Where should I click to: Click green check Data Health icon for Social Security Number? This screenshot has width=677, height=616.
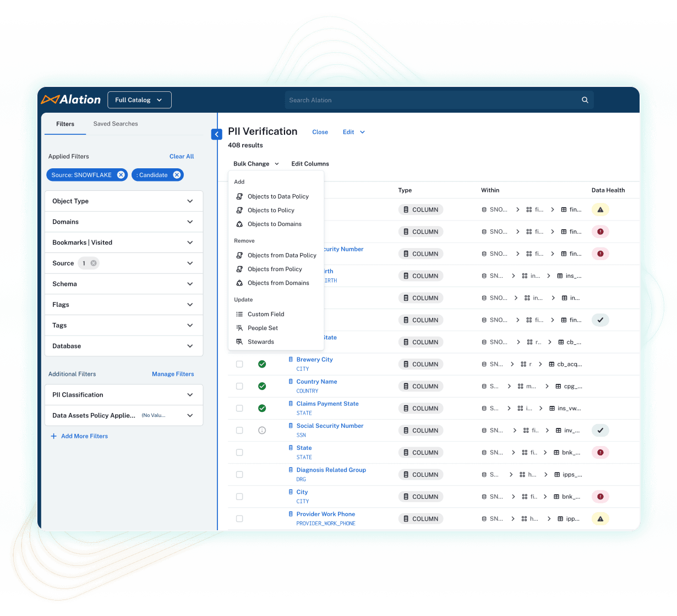(x=600, y=430)
